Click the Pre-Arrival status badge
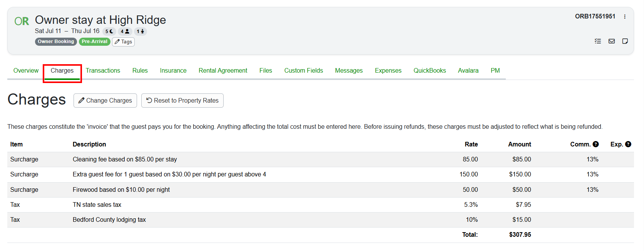Viewport: 644px width, 251px height. click(95, 42)
